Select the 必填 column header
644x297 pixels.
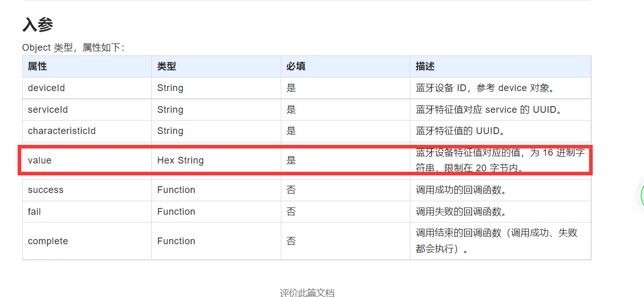coord(346,67)
